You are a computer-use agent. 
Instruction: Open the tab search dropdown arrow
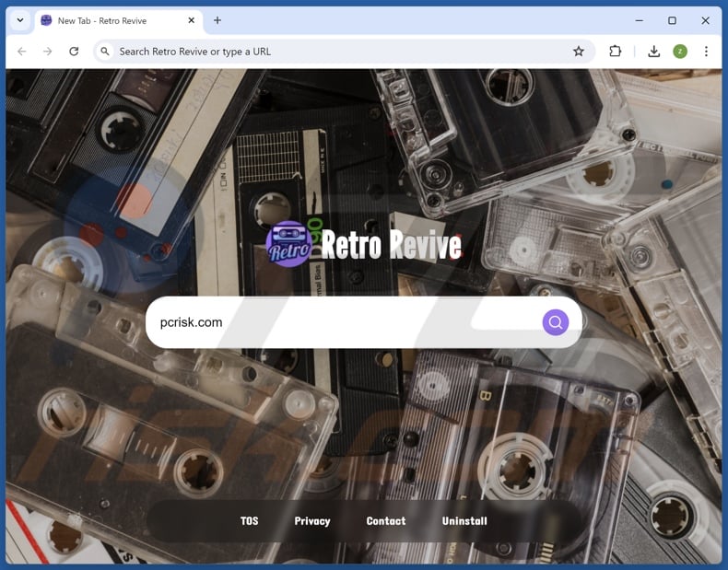coord(20,20)
